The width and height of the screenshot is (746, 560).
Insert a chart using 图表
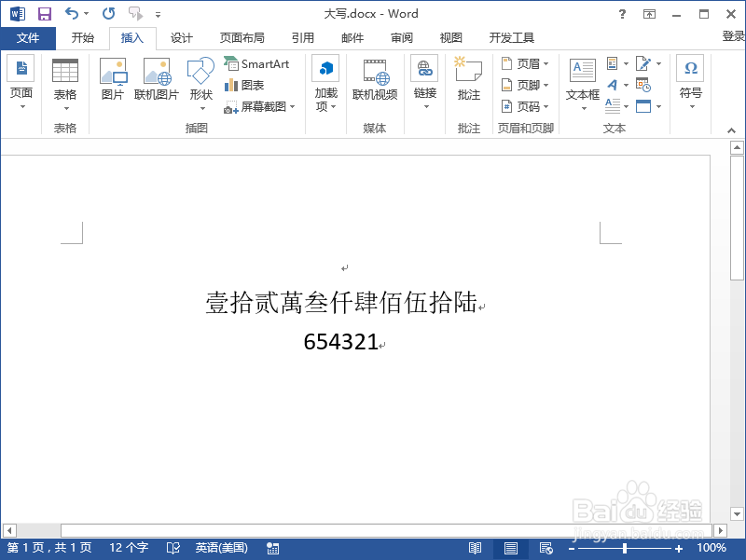(246, 84)
